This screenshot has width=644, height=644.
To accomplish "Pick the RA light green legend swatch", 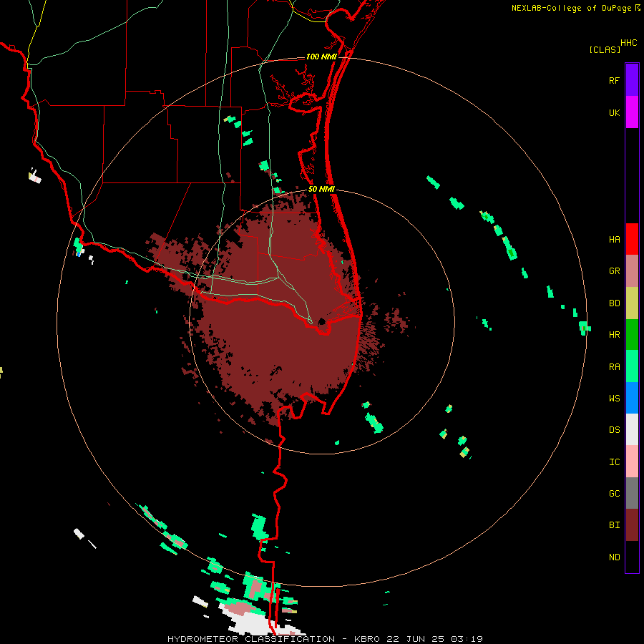I will coord(632,366).
